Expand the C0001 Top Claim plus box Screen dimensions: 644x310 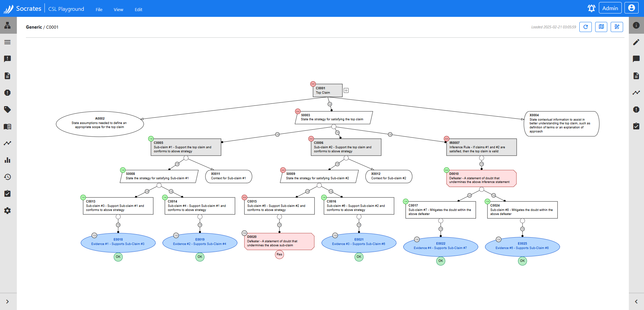[x=346, y=90]
